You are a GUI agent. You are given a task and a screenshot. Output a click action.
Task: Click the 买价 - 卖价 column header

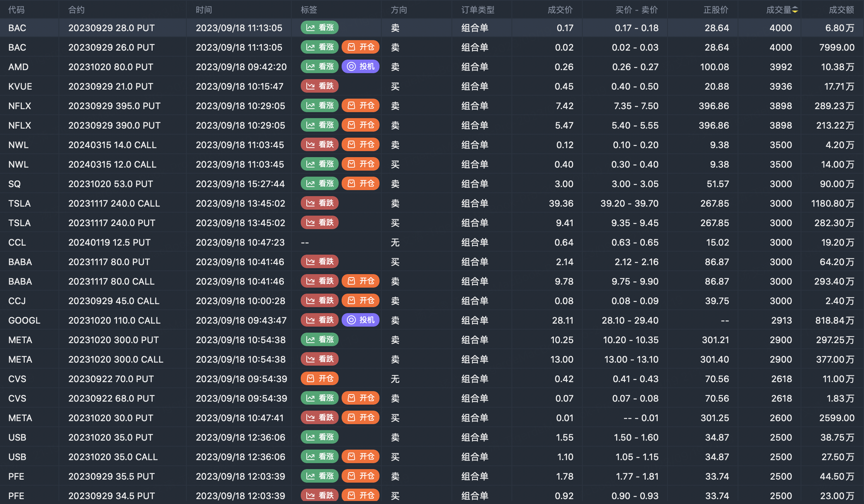tap(636, 10)
